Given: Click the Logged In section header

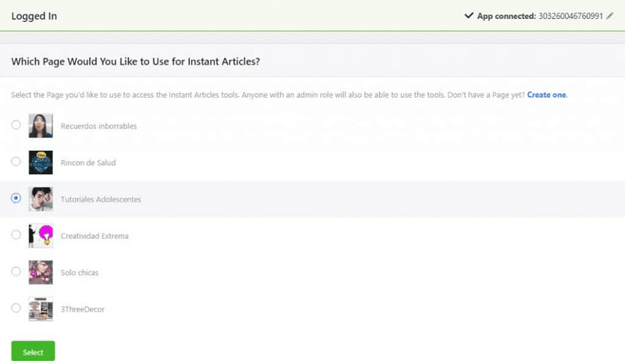Looking at the screenshot, I should (34, 16).
